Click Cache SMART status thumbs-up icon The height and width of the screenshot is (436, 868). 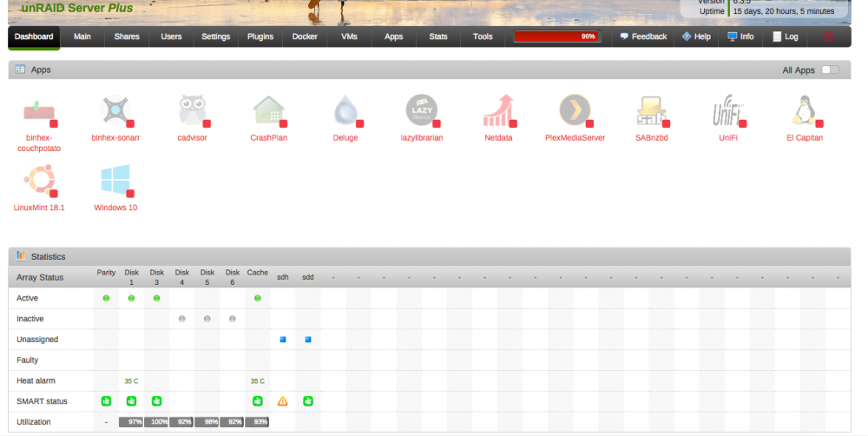258,401
